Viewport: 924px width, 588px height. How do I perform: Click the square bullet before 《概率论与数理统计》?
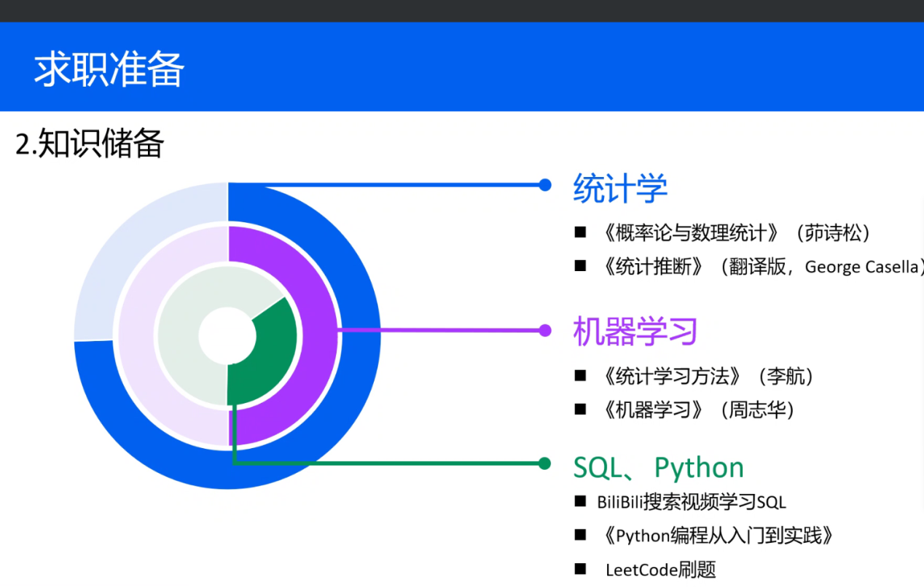click(x=580, y=233)
